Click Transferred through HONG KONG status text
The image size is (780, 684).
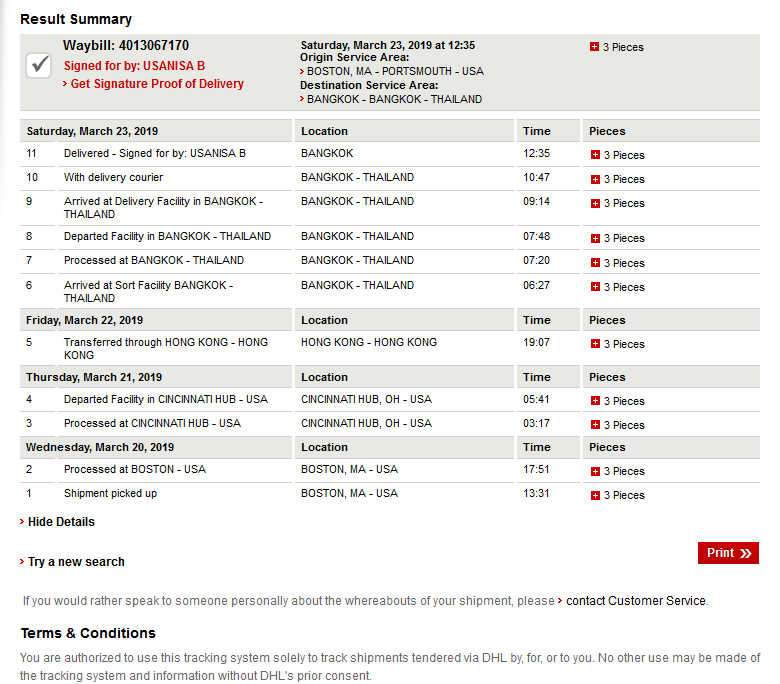pos(166,349)
